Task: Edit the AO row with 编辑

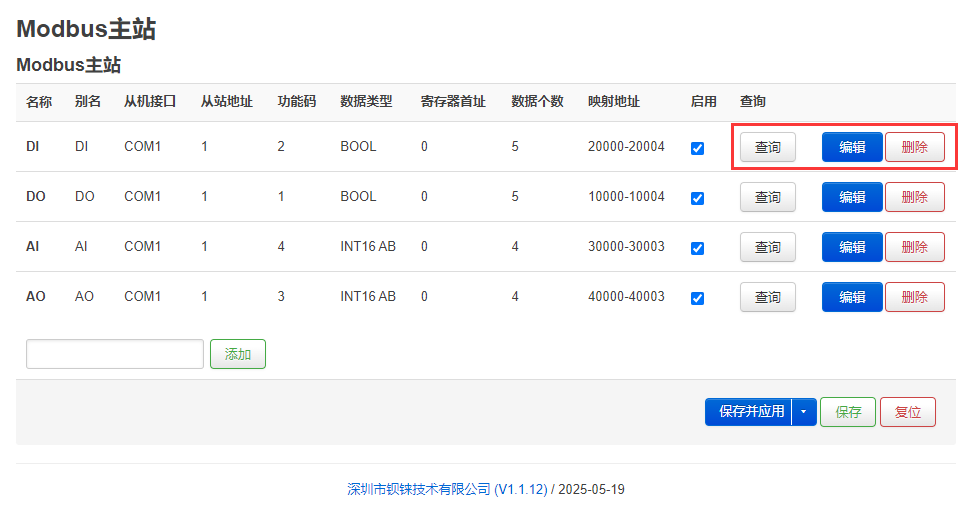Action: 852,297
